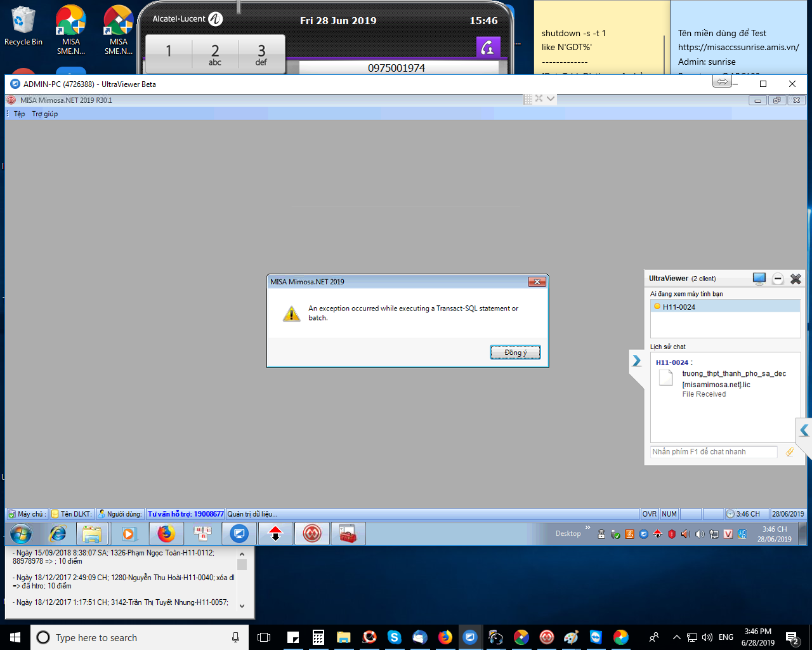Click Quản trị dữ liệu status text
The width and height of the screenshot is (812, 650).
252,514
